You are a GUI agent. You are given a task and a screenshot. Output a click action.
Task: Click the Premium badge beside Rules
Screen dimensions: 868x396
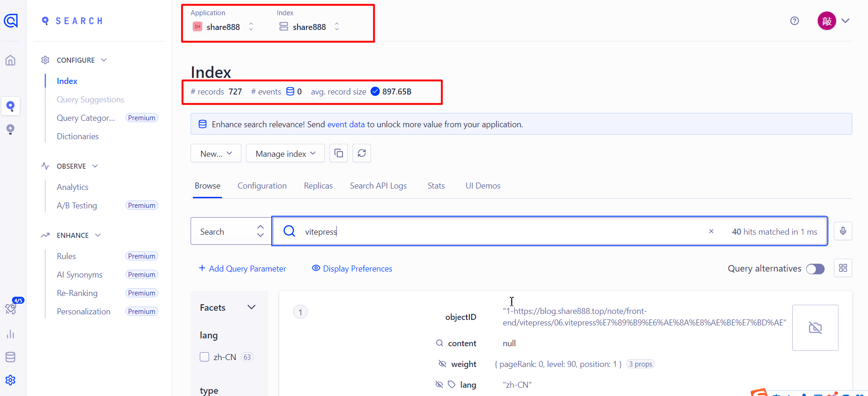tap(142, 256)
